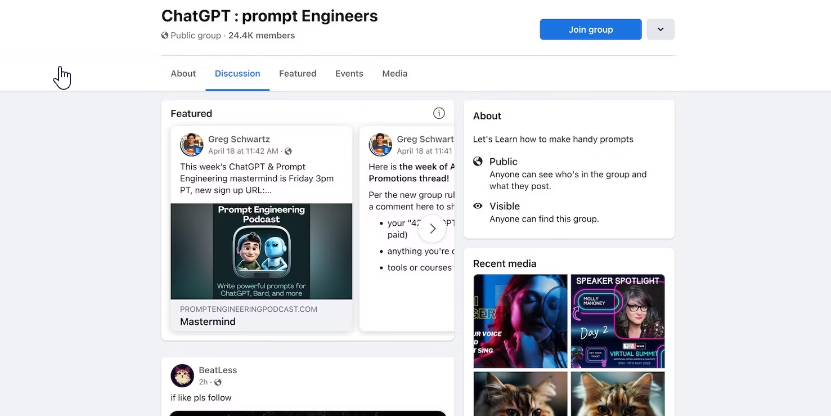Expand the dropdown next to Join group

[x=660, y=29]
